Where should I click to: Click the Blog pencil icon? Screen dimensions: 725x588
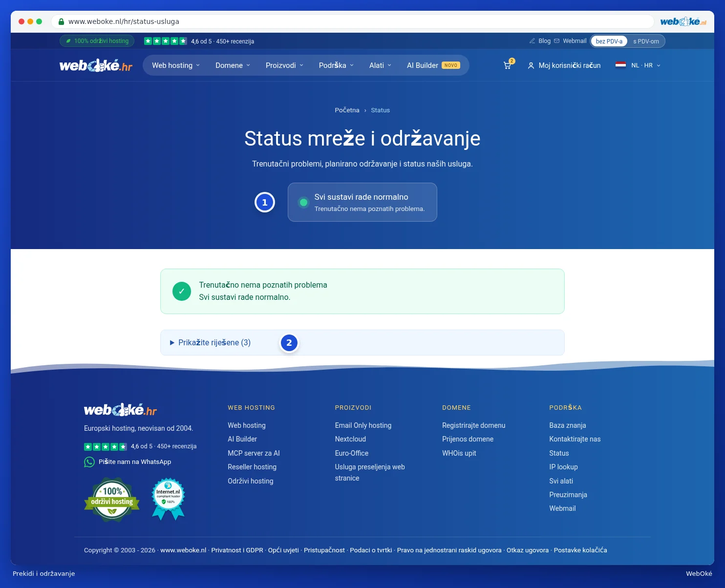pyautogui.click(x=532, y=41)
